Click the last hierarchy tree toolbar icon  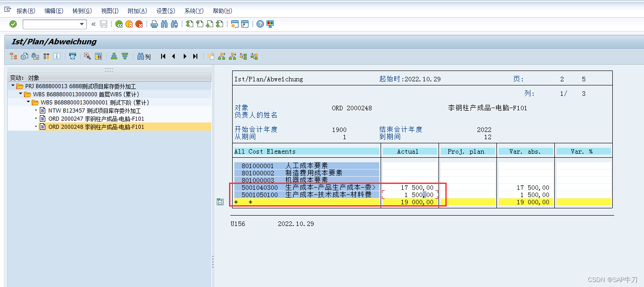click(x=254, y=56)
